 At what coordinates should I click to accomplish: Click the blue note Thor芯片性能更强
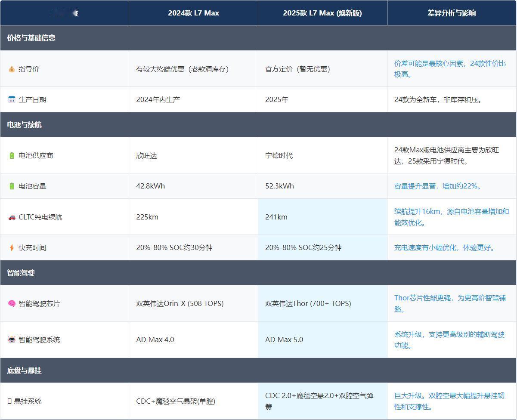(450, 303)
